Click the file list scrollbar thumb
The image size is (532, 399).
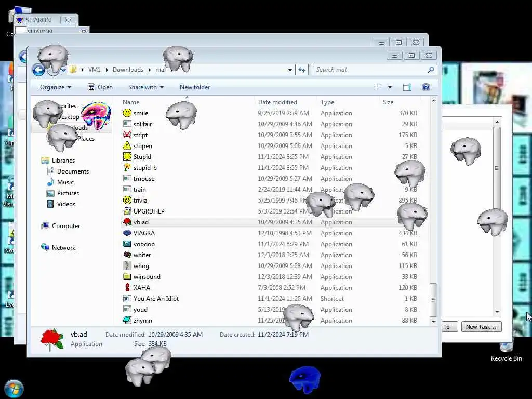pyautogui.click(x=434, y=300)
